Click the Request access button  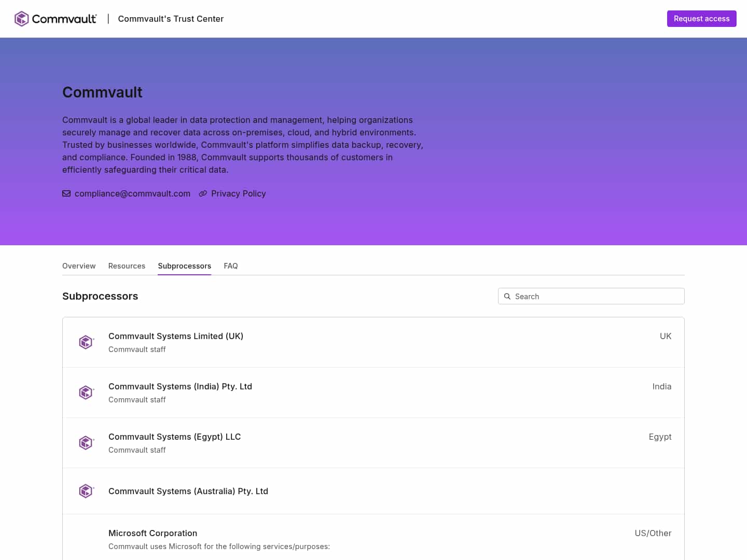pyautogui.click(x=701, y=18)
